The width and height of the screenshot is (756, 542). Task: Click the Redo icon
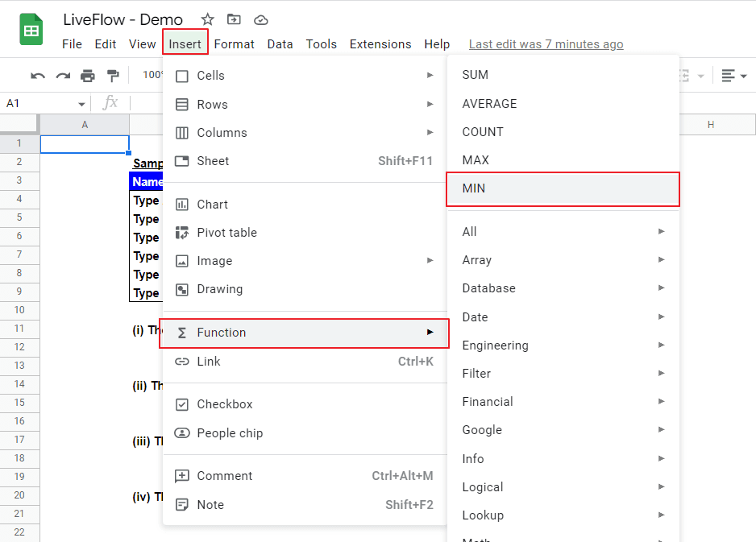pos(62,75)
